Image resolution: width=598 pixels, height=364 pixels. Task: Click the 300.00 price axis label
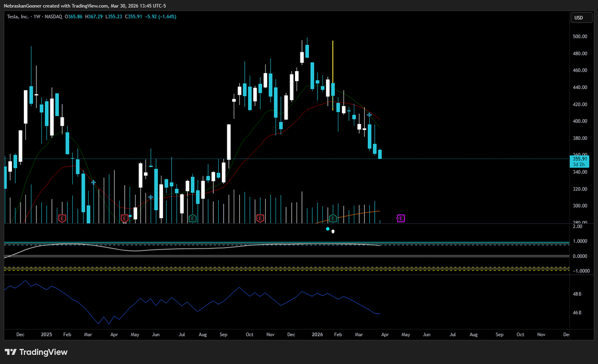pyautogui.click(x=580, y=206)
